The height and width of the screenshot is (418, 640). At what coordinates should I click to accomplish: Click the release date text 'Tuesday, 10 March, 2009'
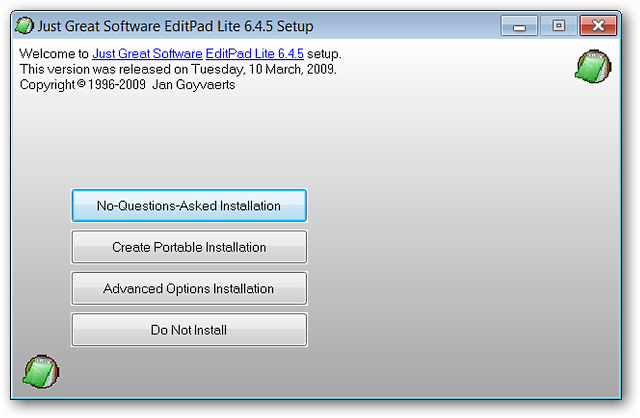[264, 69]
